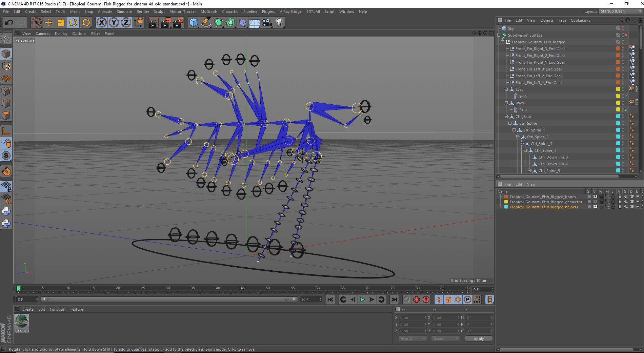Toggle visibility of Rigged_bones layer

595,197
